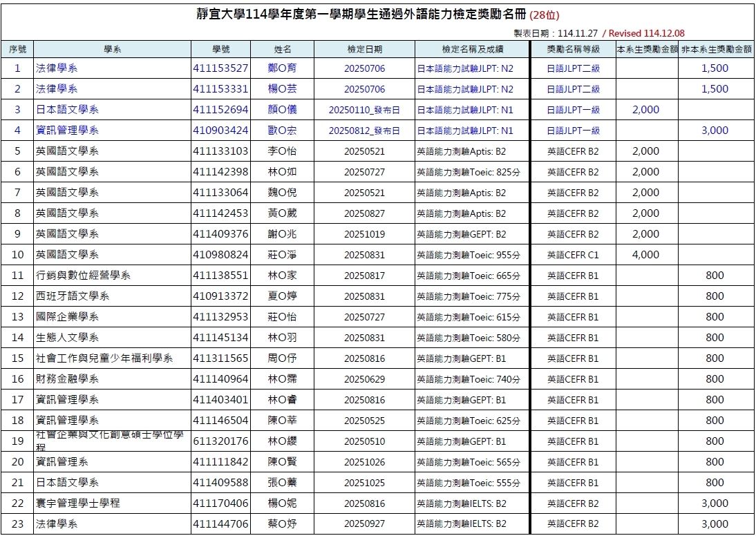Click student ID 611320176 in row 19
This screenshot has width=756, height=538.
(220, 441)
